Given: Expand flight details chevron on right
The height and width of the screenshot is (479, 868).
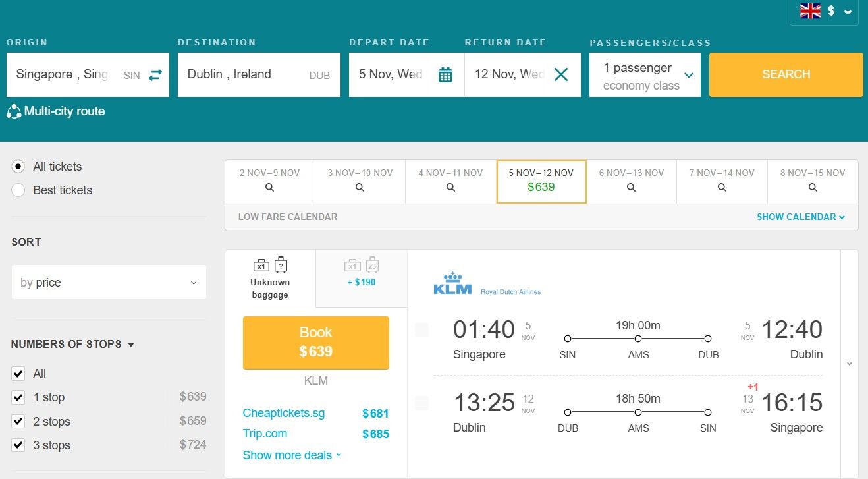Looking at the screenshot, I should point(850,364).
